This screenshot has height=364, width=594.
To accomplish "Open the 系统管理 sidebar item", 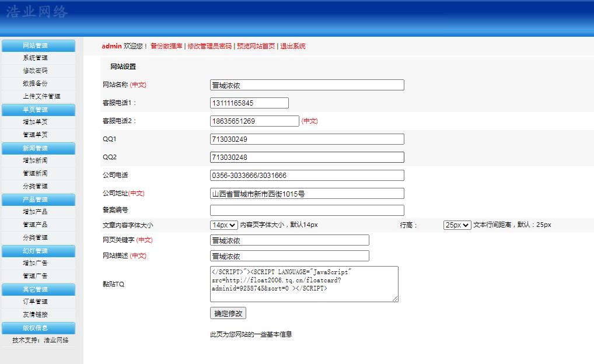I will [35, 58].
